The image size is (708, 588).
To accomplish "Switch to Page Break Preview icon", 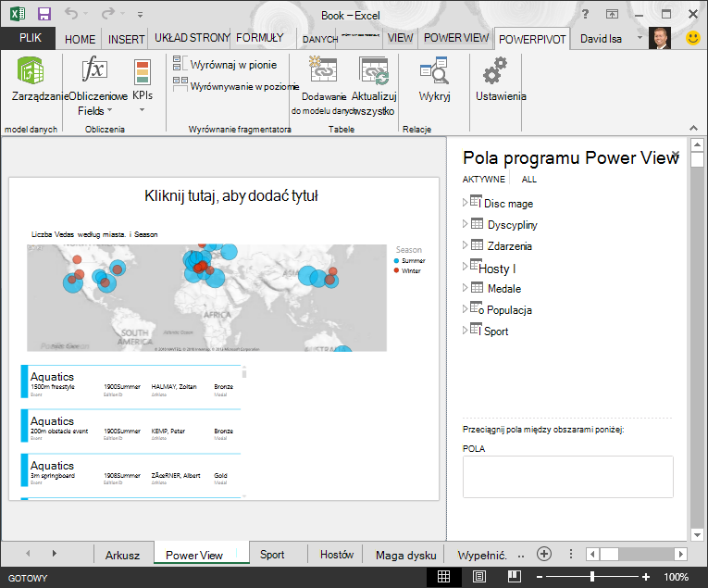I will tap(515, 577).
